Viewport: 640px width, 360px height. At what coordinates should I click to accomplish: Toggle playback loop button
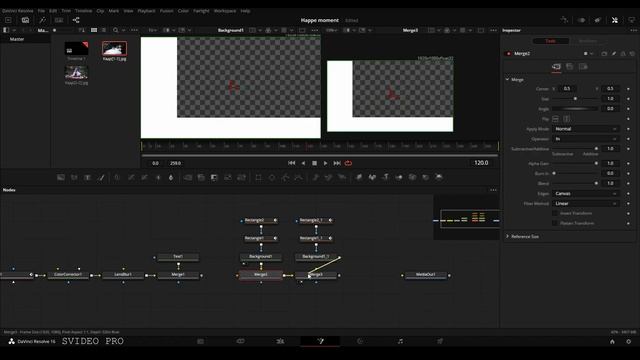348,163
